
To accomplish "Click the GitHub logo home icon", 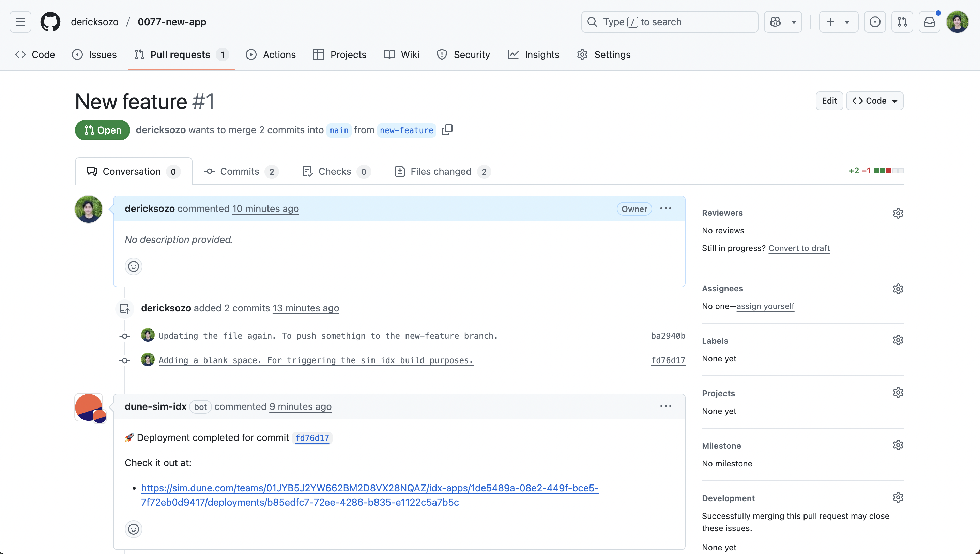I will 50,22.
